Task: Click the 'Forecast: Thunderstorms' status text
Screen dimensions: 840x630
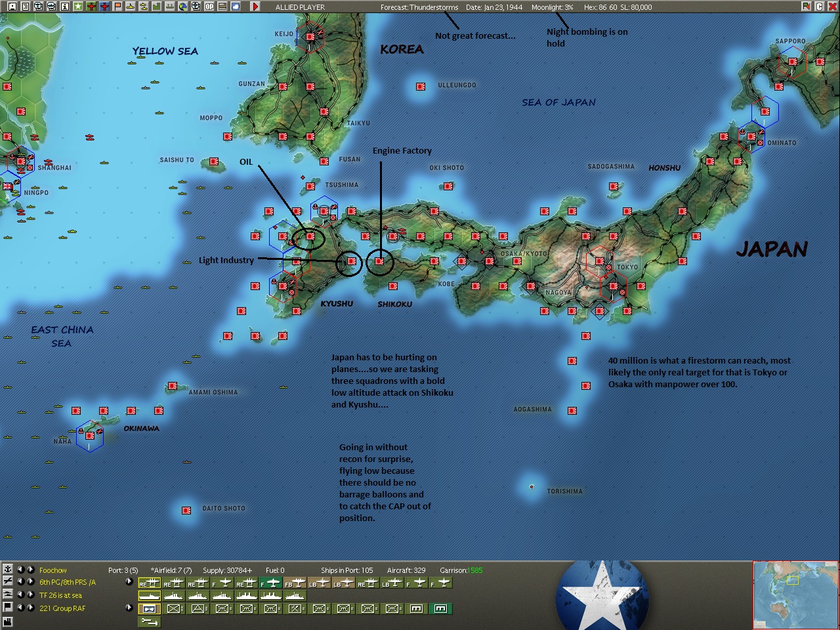Action: coord(419,7)
